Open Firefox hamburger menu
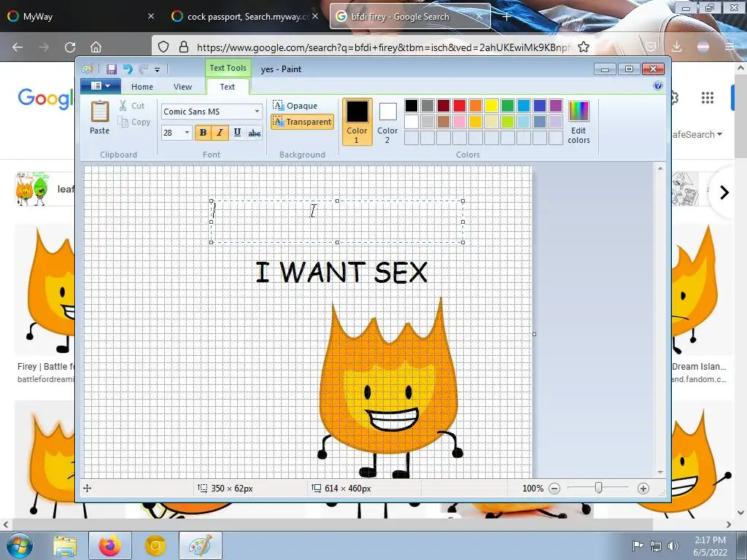Viewport: 747px width, 560px height. [729, 47]
